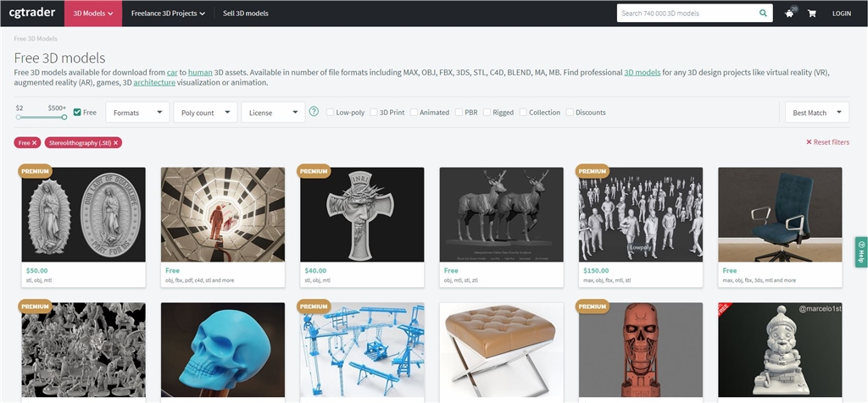Image resolution: width=868 pixels, height=403 pixels.
Task: Click Reset filters link
Action: point(827,142)
